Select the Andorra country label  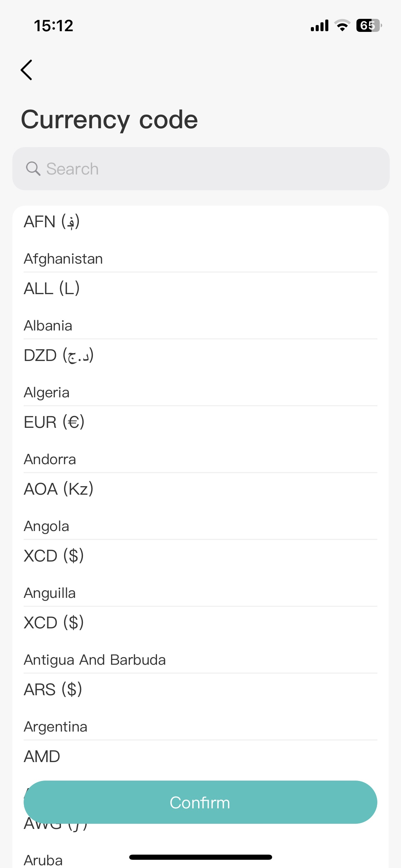[x=50, y=459]
